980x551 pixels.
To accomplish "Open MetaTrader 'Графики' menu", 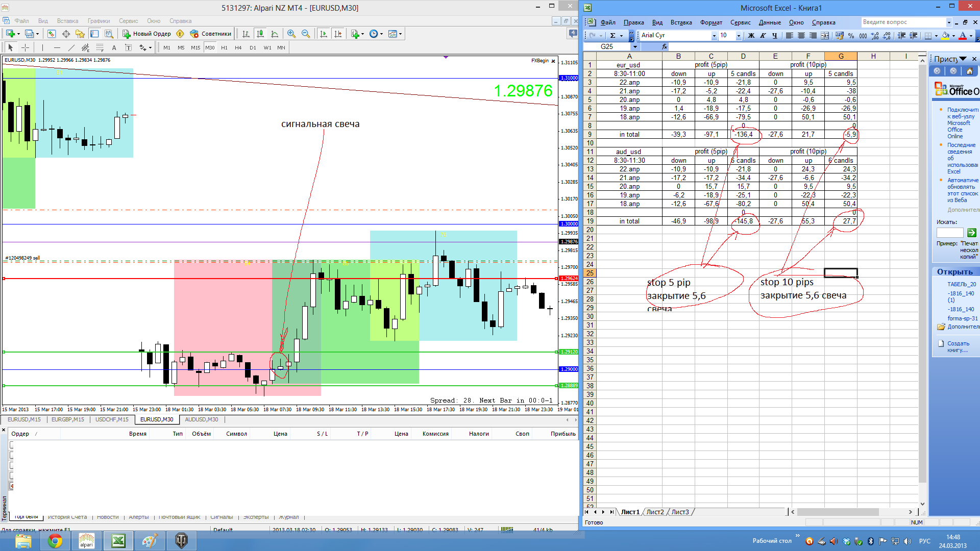I will pyautogui.click(x=99, y=21).
